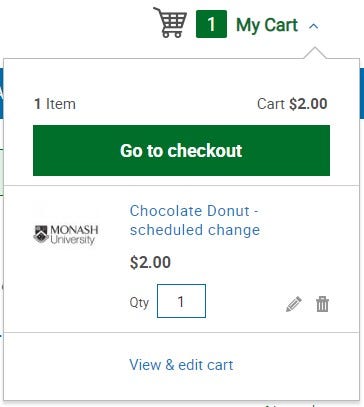
Task: Click the blue banner strip beside the panel
Action: click(362, 93)
